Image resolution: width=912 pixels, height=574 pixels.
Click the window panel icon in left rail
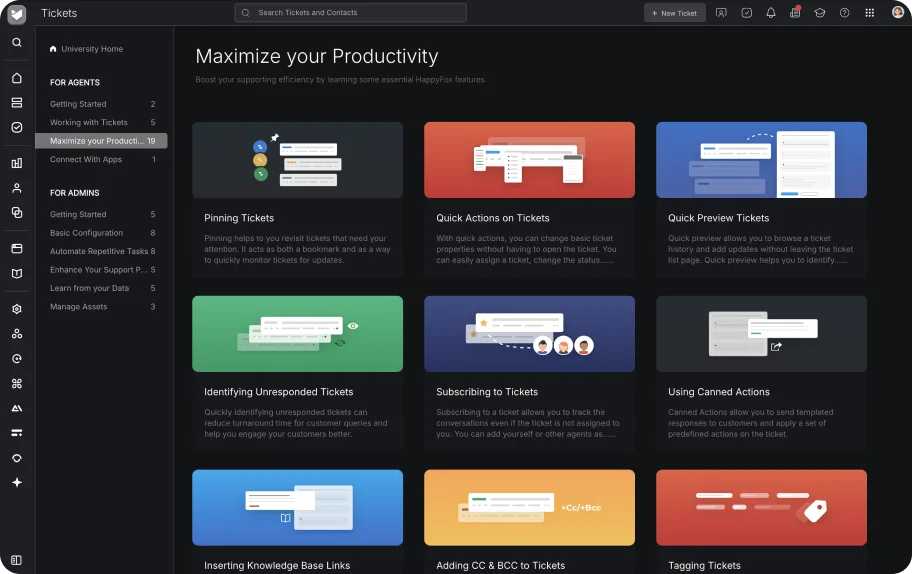pyautogui.click(x=17, y=248)
